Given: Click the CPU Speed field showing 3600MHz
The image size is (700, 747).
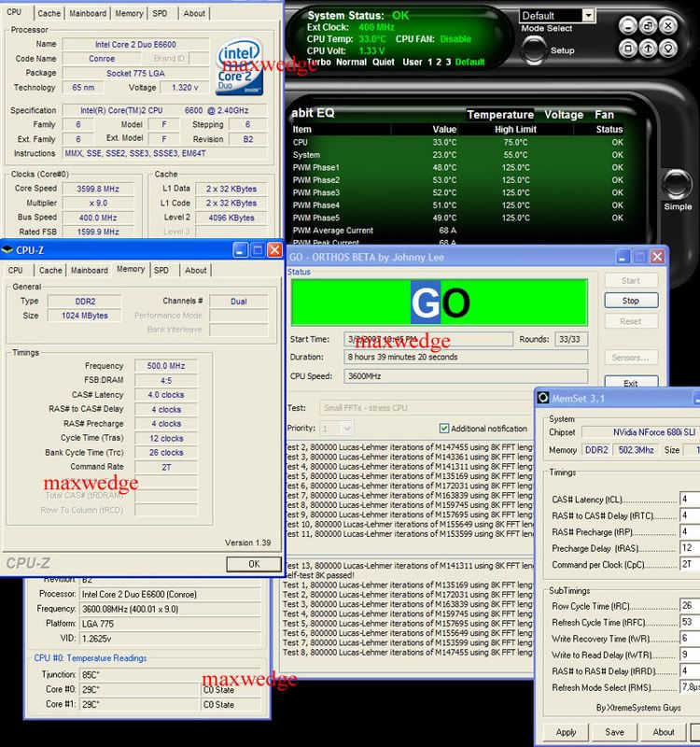Looking at the screenshot, I should (x=466, y=376).
